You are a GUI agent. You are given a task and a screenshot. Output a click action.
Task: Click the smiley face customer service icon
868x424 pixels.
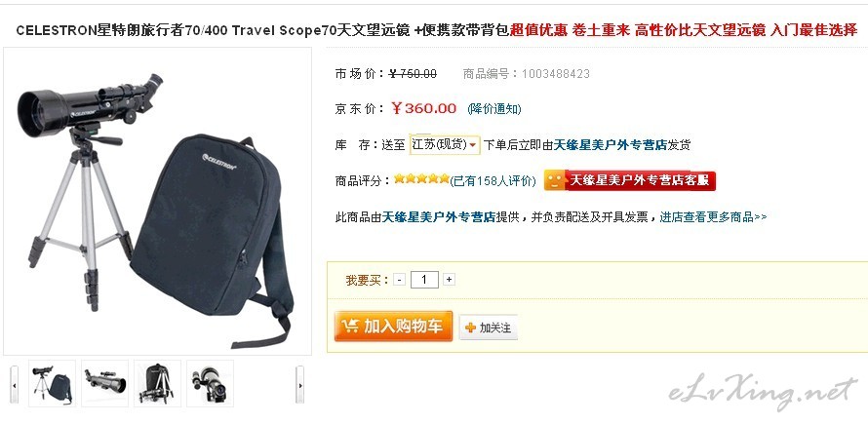tap(555, 180)
